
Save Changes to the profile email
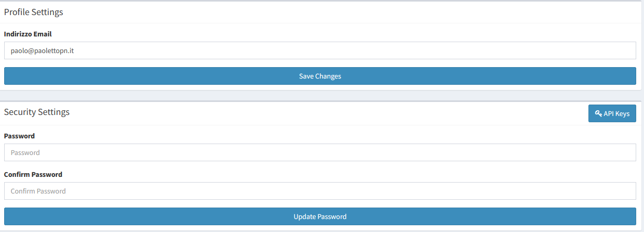coord(320,76)
